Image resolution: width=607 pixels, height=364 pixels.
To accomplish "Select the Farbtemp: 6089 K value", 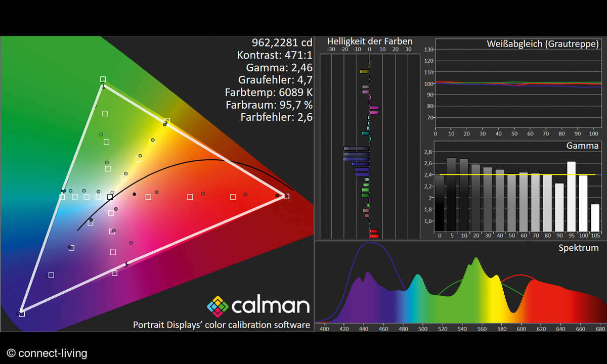I will tap(269, 93).
